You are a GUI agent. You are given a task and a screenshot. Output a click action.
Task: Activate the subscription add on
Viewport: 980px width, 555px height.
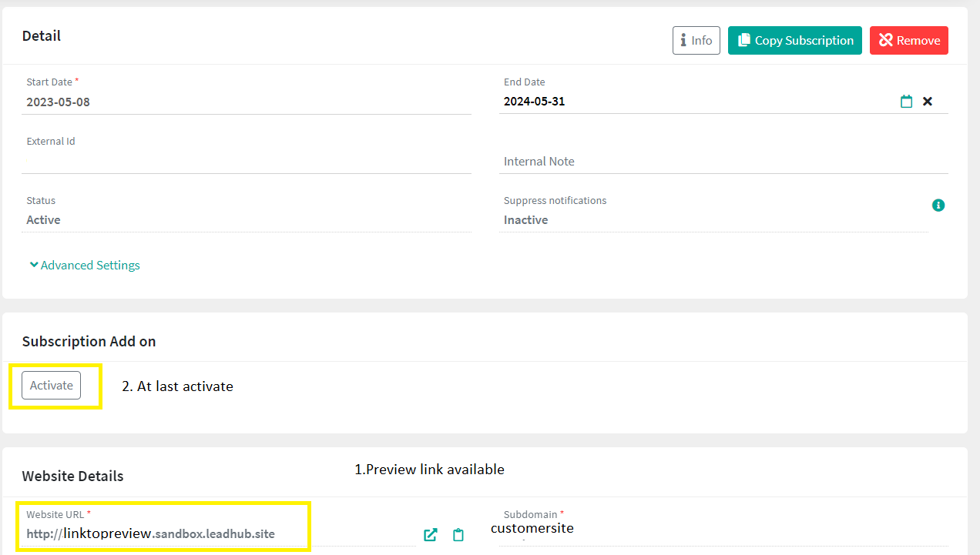[x=51, y=386]
